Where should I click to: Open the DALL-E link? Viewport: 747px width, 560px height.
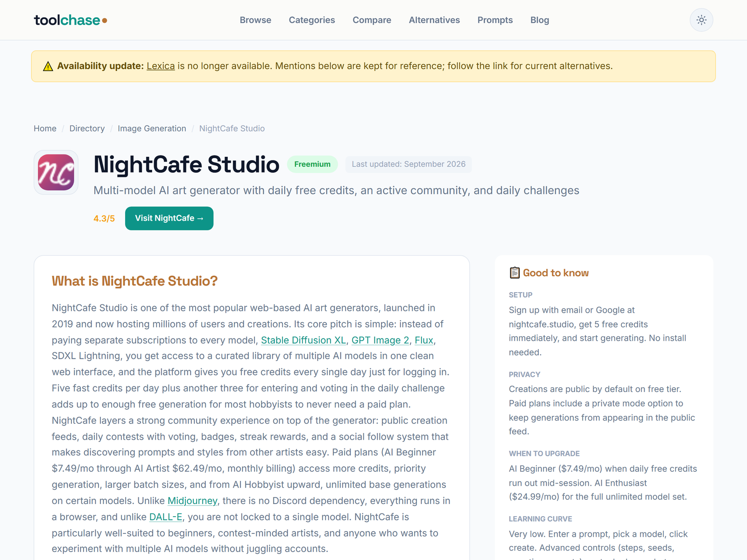pyautogui.click(x=166, y=517)
